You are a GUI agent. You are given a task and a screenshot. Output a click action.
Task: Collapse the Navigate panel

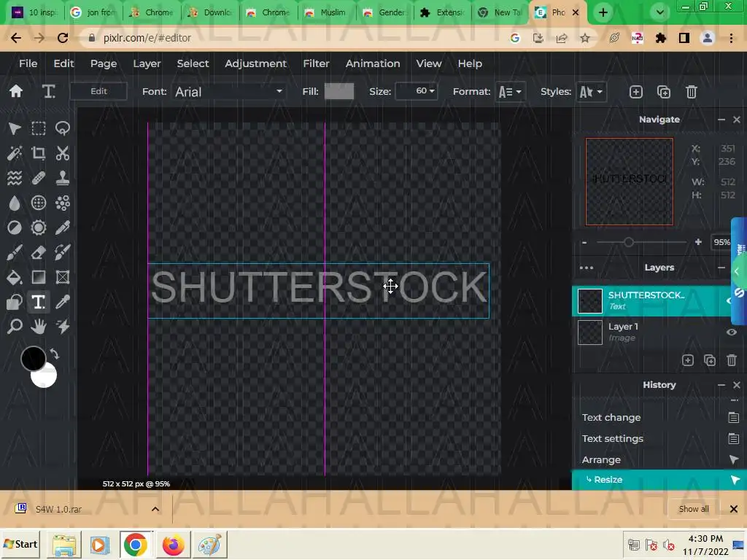click(721, 120)
